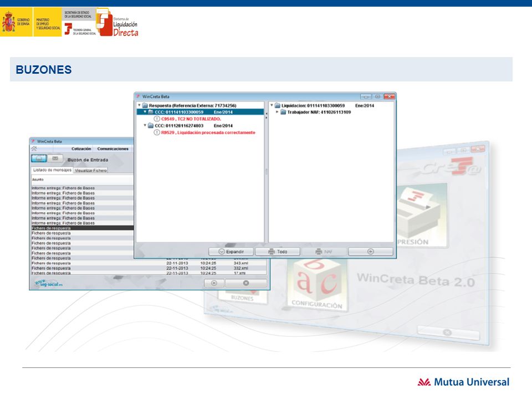Image resolution: width=532 pixels, height=399 pixels.
Task: Collapse the Liquidacion node arrow in right pane
Action: [x=272, y=105]
